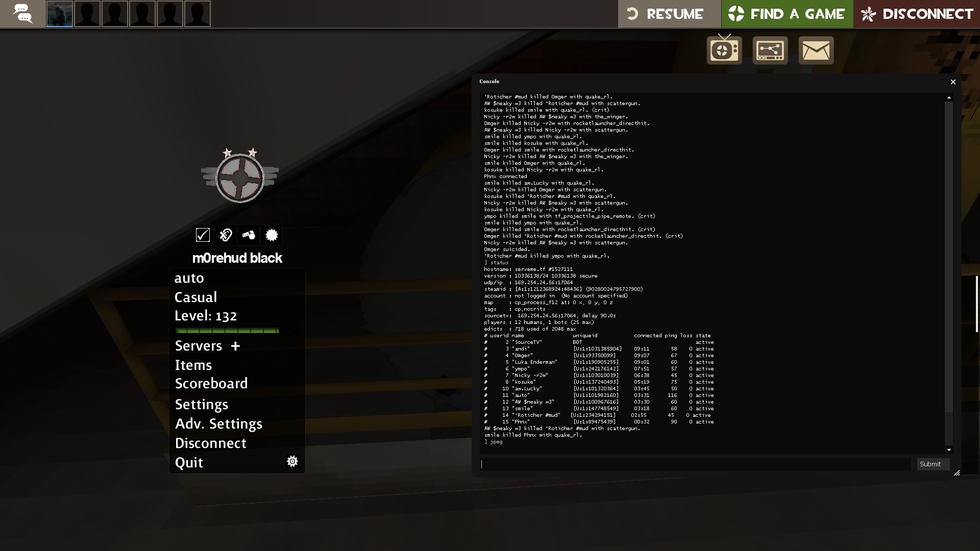Click the whistle coach request icon
The image size is (980, 551).
tap(249, 235)
